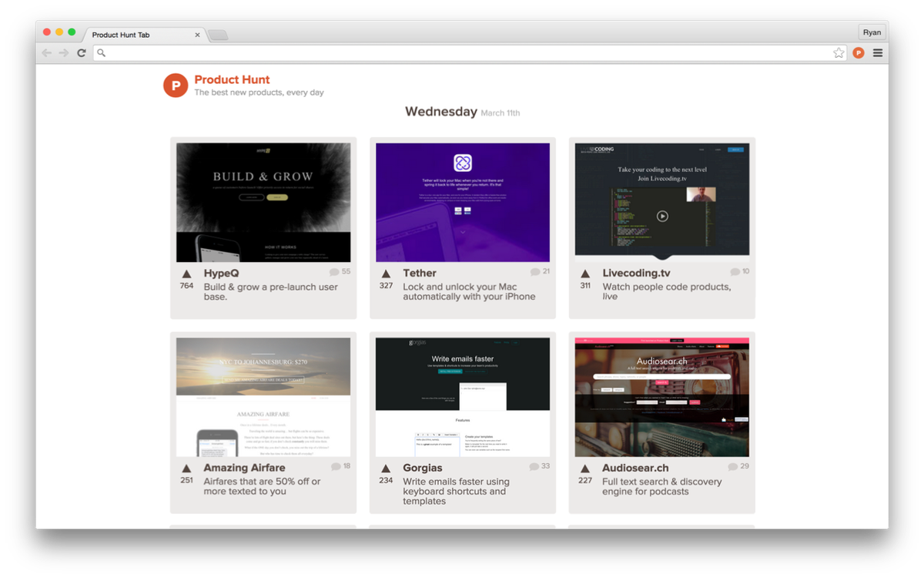Viewport: 924px width, 578px height.
Task: Click Amazing Airfare vote count 251
Action: click(186, 480)
